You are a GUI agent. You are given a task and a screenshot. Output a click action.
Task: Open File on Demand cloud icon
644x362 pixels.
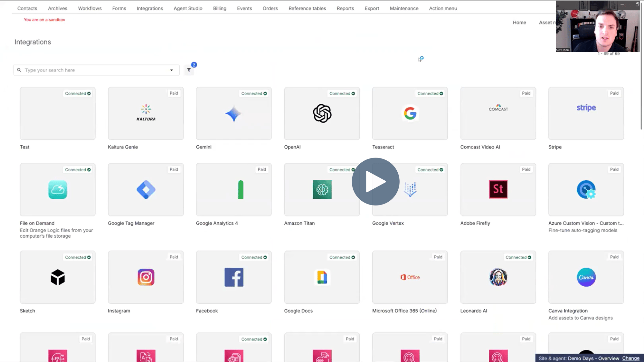click(x=58, y=189)
